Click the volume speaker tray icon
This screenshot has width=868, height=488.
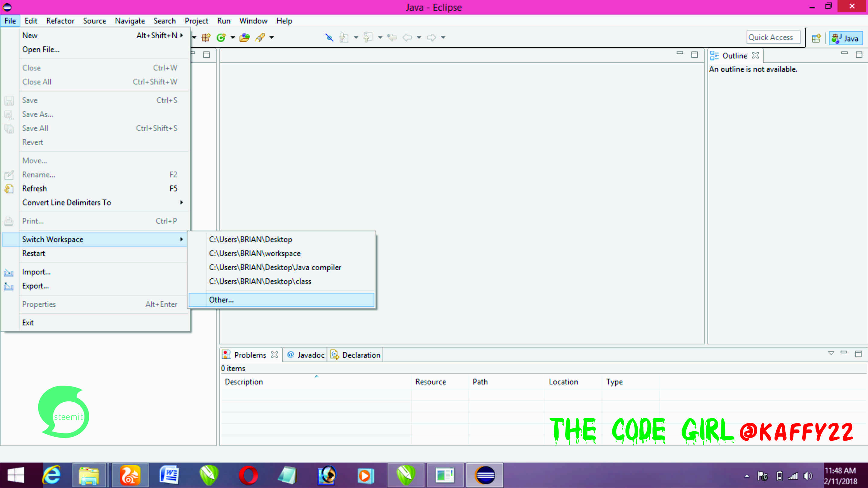tap(808, 476)
